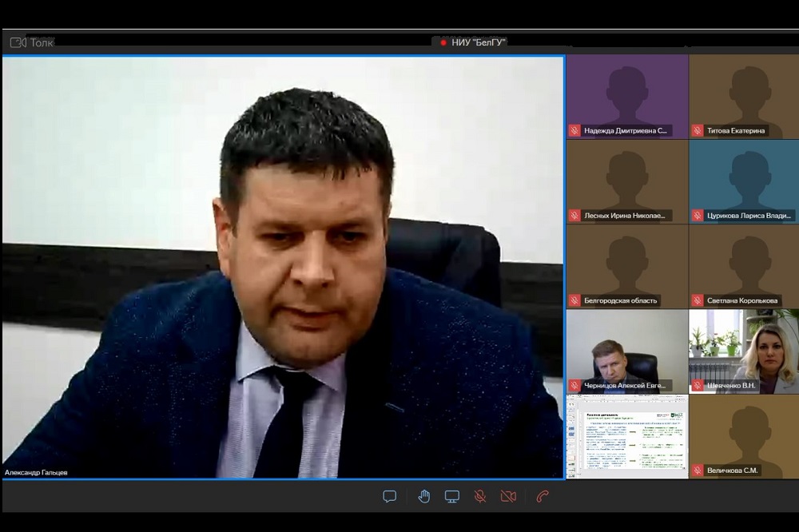Screen dimensions: 799x532
Task: Unmute your microphone in the toolbar
Action: point(480,496)
